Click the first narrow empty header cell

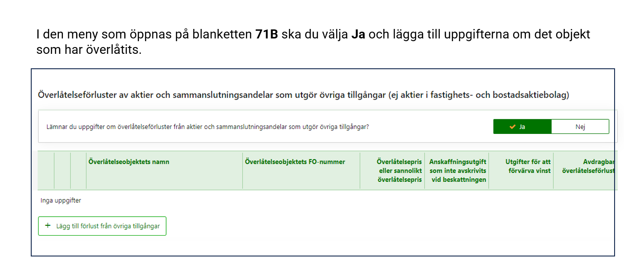tap(46, 171)
